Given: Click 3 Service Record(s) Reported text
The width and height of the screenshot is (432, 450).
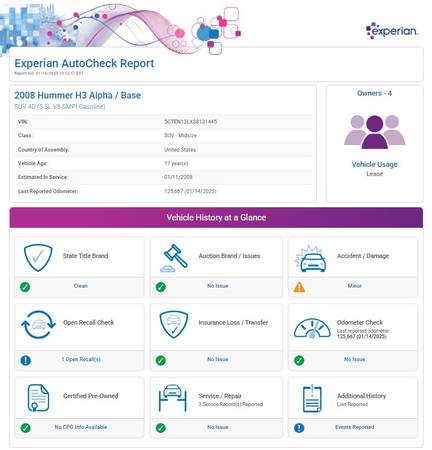Looking at the screenshot, I should 231,404.
